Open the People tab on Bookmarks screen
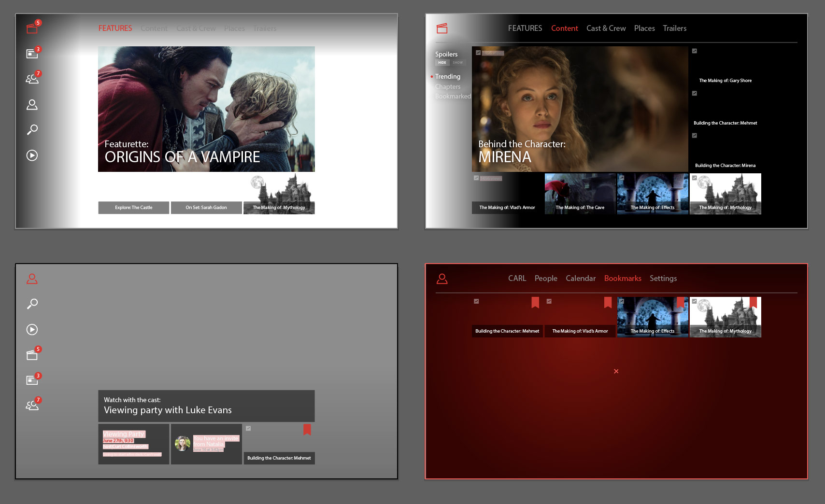 click(546, 279)
